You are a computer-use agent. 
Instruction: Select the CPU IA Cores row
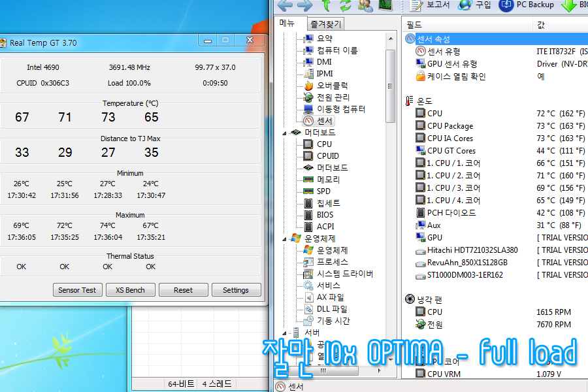[x=496, y=138]
